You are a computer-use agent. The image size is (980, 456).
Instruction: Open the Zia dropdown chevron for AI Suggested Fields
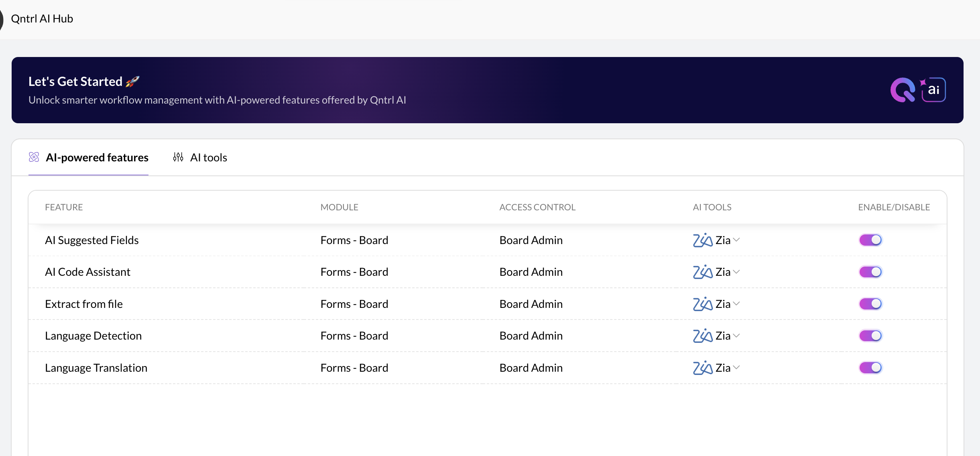[736, 240]
